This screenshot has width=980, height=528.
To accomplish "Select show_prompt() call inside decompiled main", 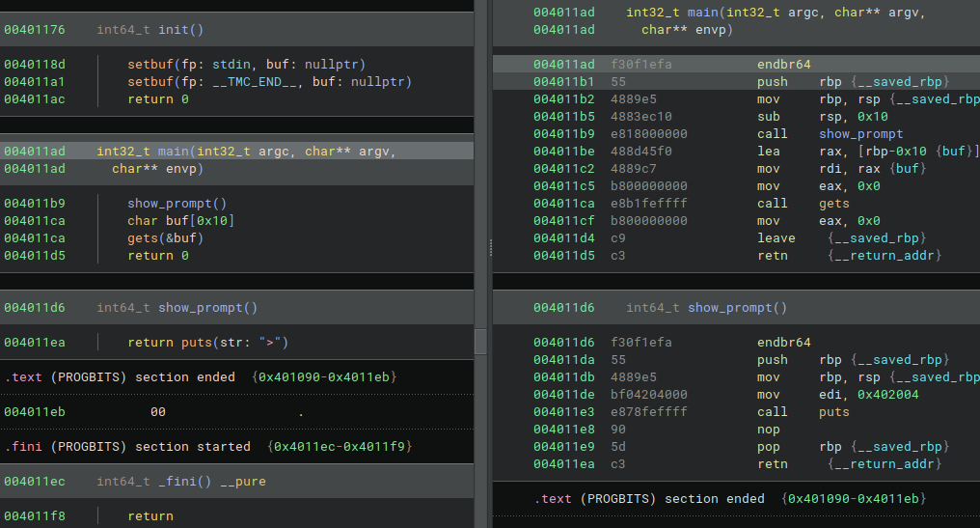I will pos(177,204).
